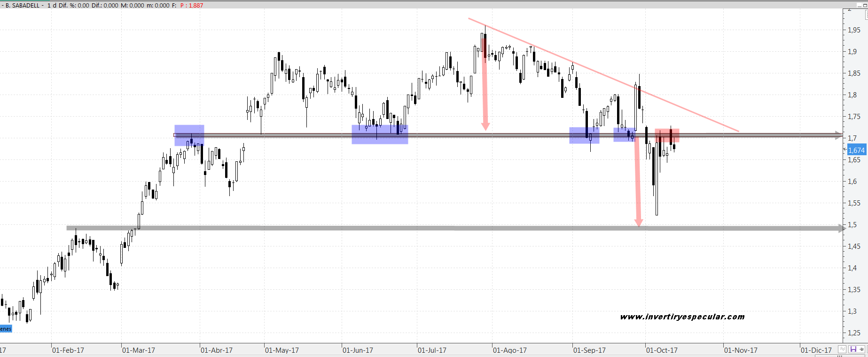Click the red P: 1,887 value
The height and width of the screenshot is (357, 868).
pyautogui.click(x=192, y=5)
